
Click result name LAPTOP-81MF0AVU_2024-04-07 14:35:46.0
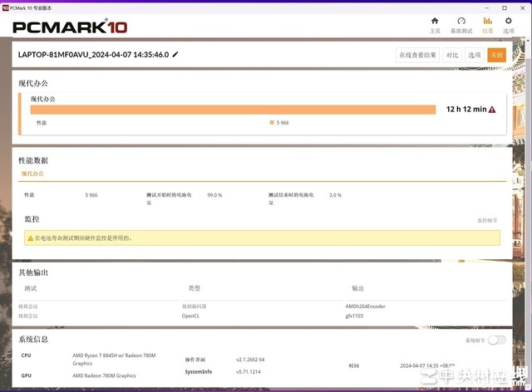point(93,55)
